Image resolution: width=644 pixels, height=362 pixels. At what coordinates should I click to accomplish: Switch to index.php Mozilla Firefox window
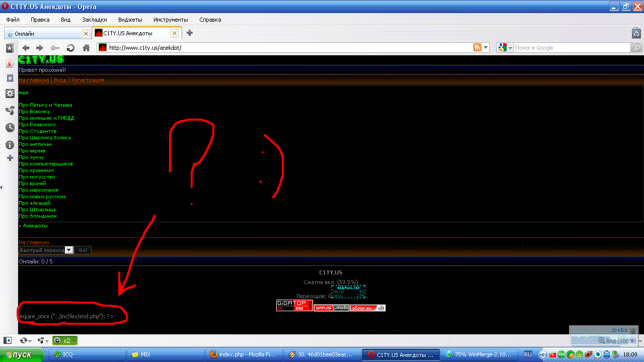coord(243,354)
